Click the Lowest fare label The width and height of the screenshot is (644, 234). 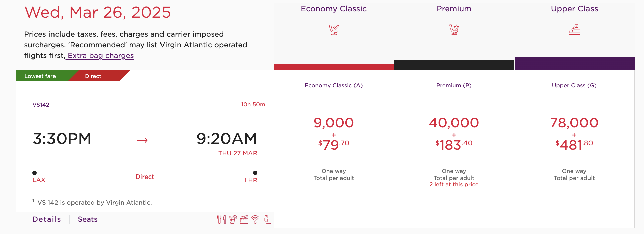point(39,76)
